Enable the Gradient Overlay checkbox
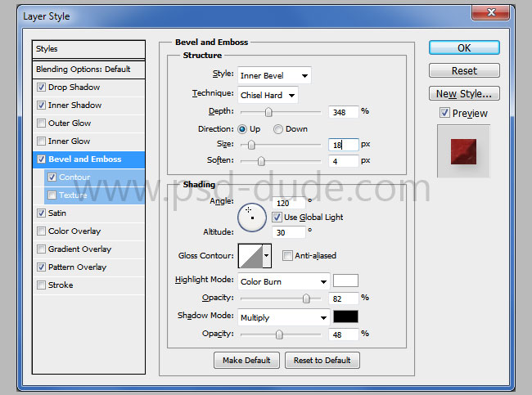The height and width of the screenshot is (395, 532). click(x=41, y=249)
